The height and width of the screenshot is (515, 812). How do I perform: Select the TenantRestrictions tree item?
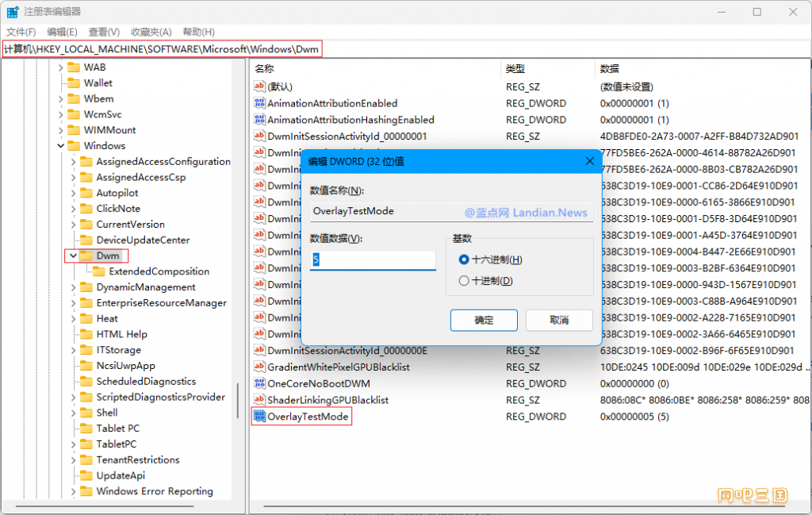click(138, 459)
